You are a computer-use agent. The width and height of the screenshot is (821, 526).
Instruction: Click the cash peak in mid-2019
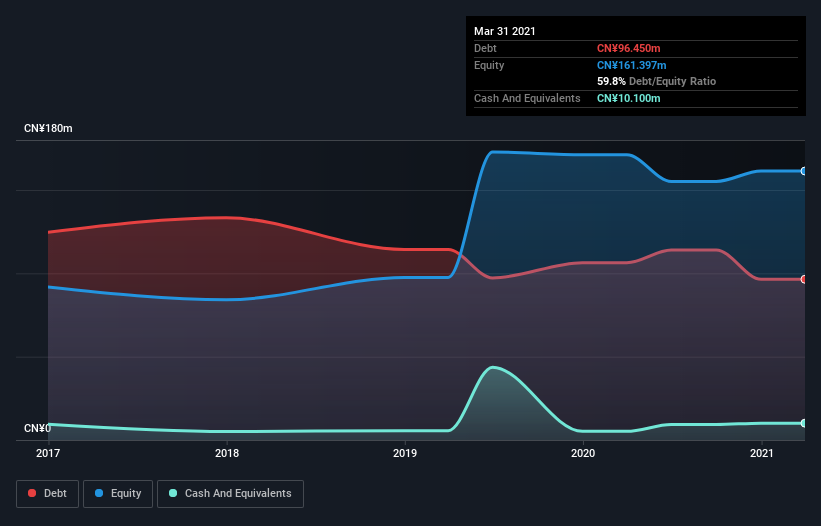tap(492, 367)
